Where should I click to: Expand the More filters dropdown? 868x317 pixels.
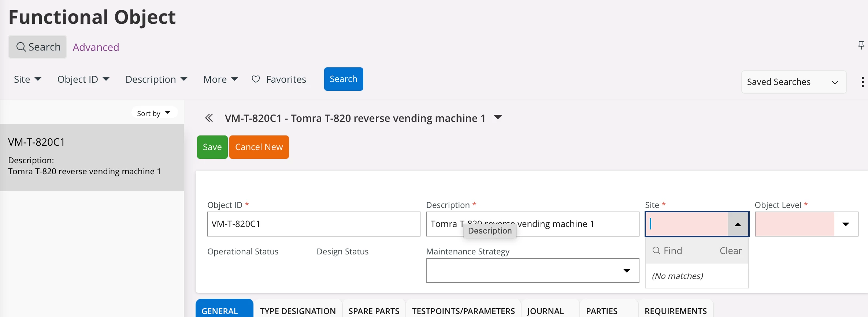220,79
